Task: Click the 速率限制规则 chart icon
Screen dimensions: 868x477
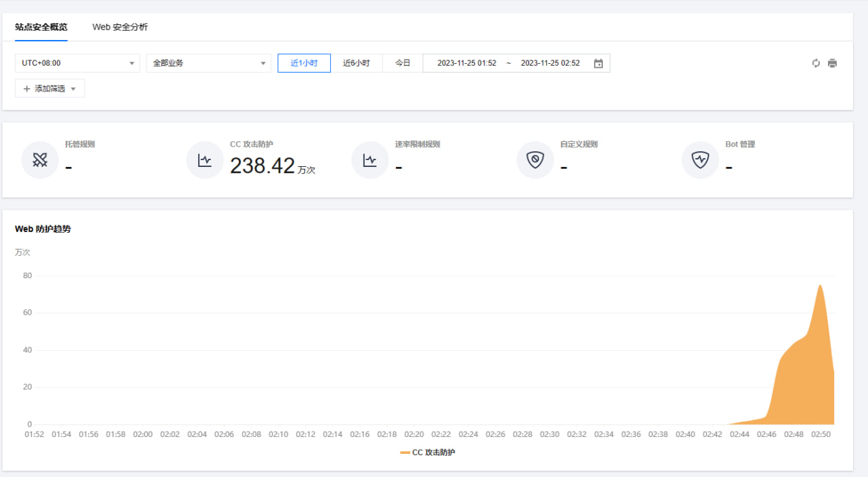Action: [370, 160]
